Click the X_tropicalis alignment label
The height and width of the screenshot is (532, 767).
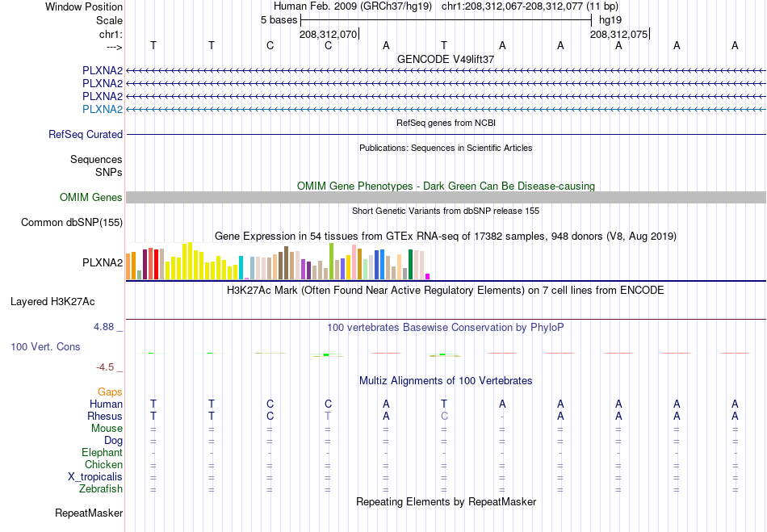[x=95, y=477]
